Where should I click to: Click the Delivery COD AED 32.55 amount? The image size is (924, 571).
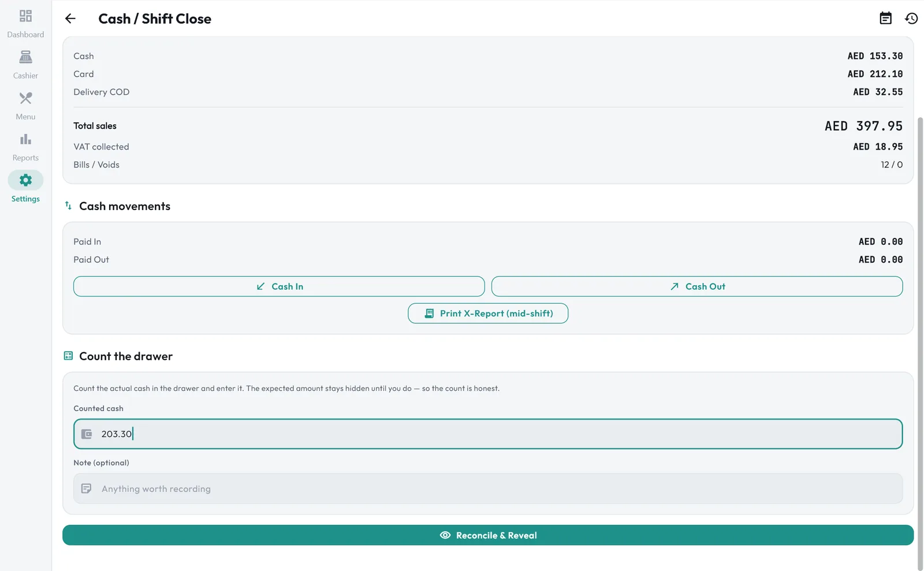tap(878, 92)
